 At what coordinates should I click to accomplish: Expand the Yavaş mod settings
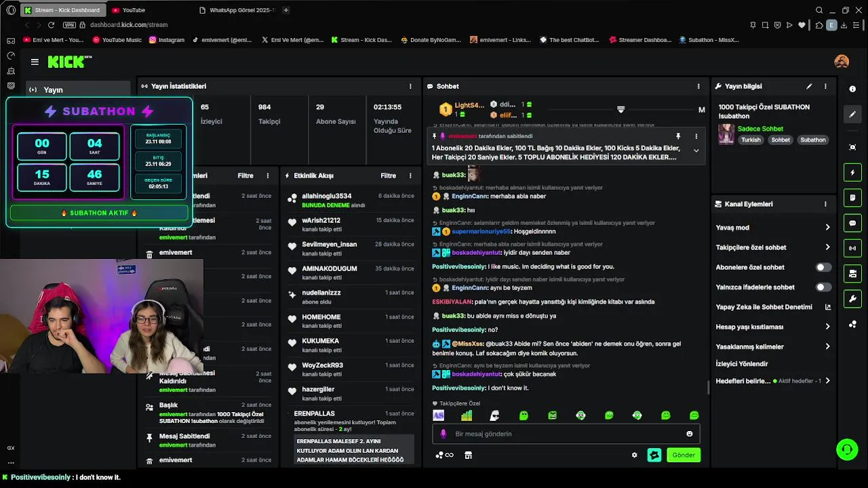pos(827,228)
